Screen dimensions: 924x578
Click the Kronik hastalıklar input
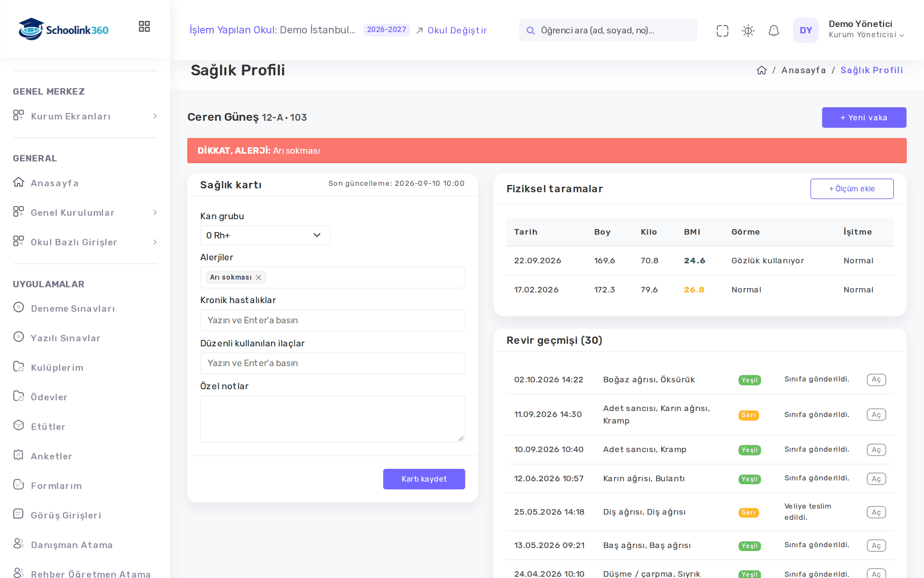tap(332, 320)
